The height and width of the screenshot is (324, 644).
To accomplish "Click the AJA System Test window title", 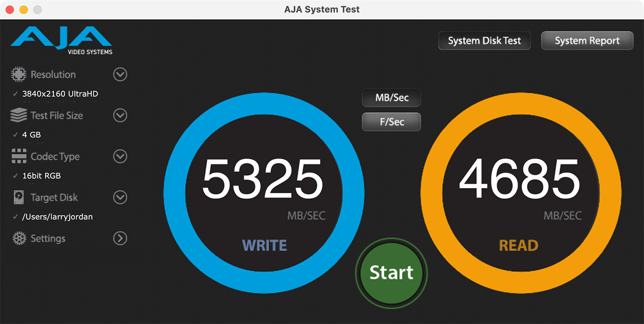I will (x=322, y=9).
